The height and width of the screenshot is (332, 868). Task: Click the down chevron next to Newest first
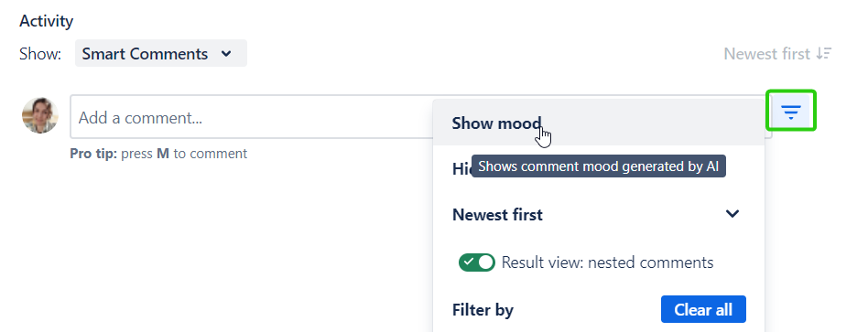coord(732,214)
